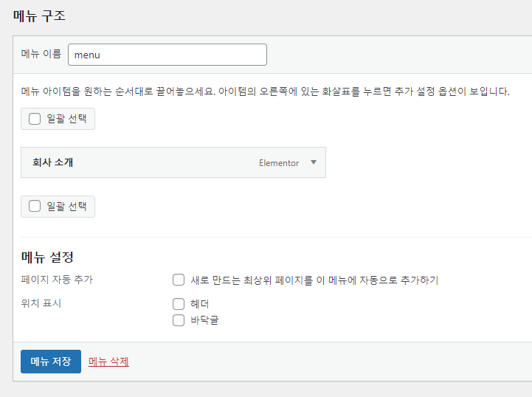The image size is (532, 397).
Task: Click the 메뉴 이름 label
Action: [41, 54]
